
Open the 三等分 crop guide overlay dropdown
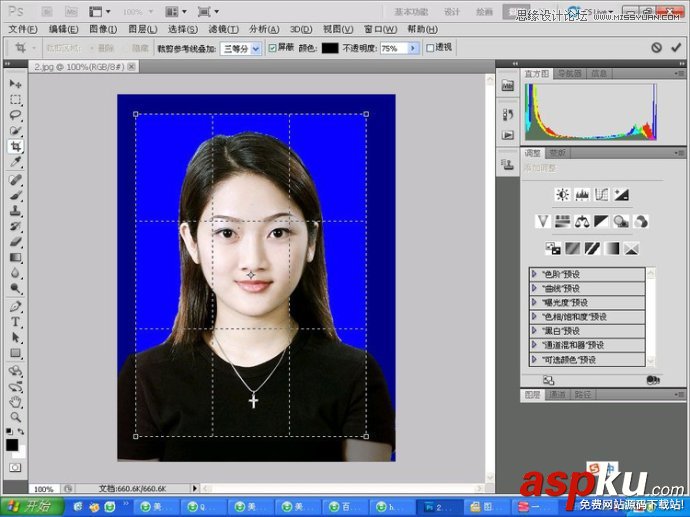tap(241, 48)
